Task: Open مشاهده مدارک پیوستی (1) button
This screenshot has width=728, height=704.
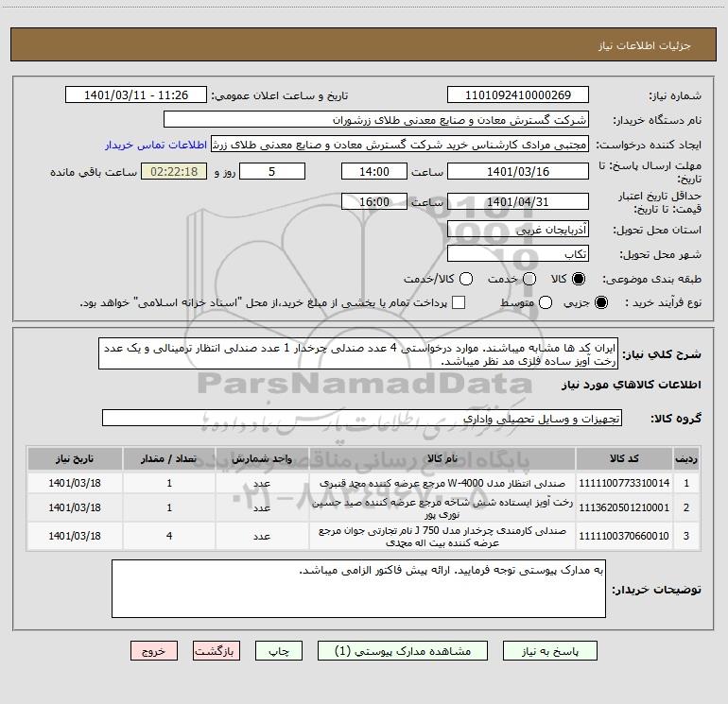Action: pyautogui.click(x=403, y=651)
